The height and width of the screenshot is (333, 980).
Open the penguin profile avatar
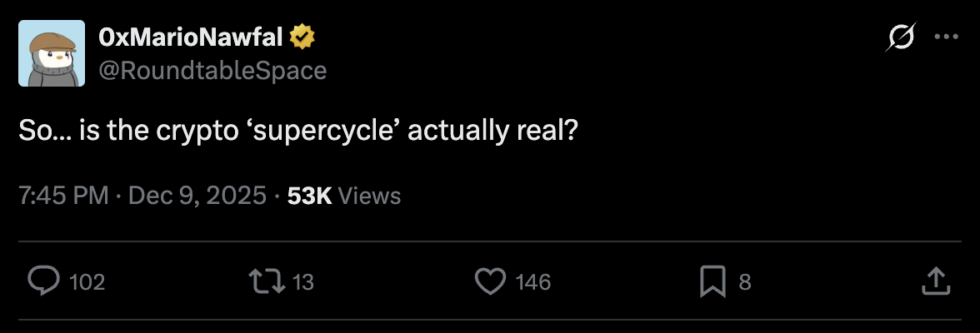coord(52,54)
